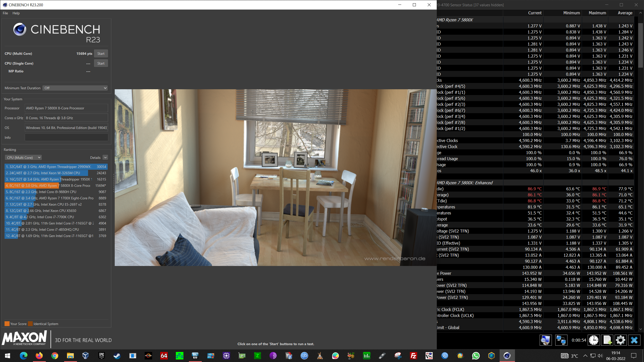The width and height of the screenshot is (644, 362).
Task: Open the CPU-Z taskbar icon
Action: [226, 356]
